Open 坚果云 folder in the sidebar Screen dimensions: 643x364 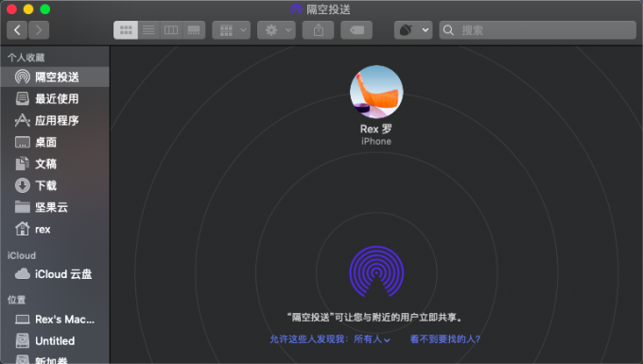(55, 207)
